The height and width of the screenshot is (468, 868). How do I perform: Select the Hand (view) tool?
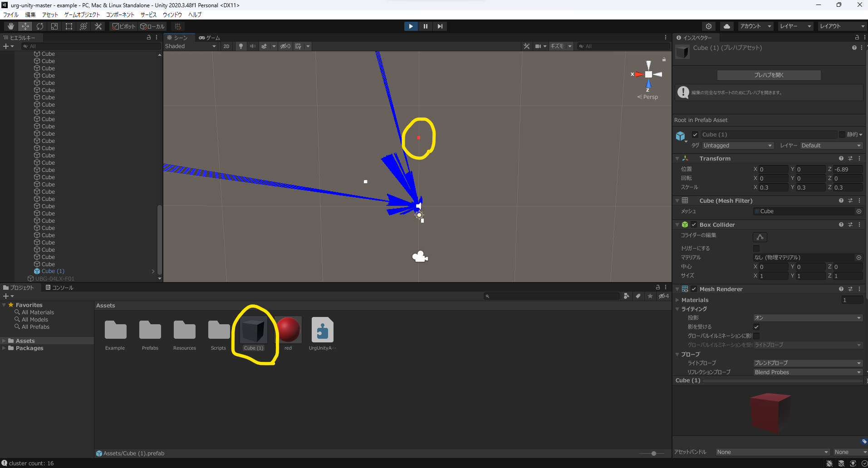[x=10, y=26]
